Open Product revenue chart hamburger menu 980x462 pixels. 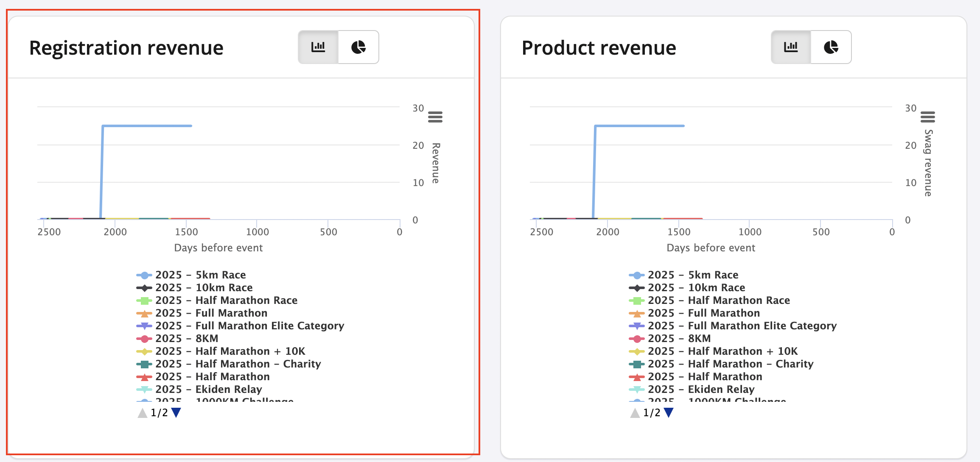(x=927, y=117)
